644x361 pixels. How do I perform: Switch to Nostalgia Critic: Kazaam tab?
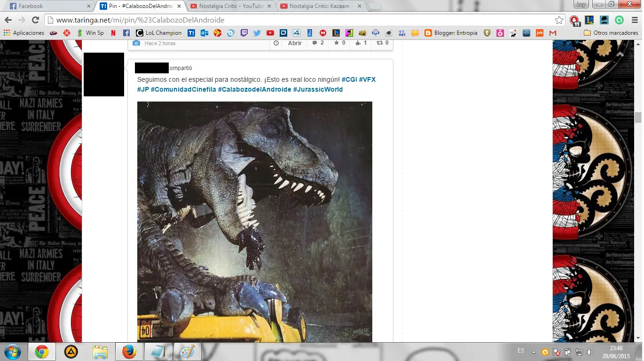point(322,6)
